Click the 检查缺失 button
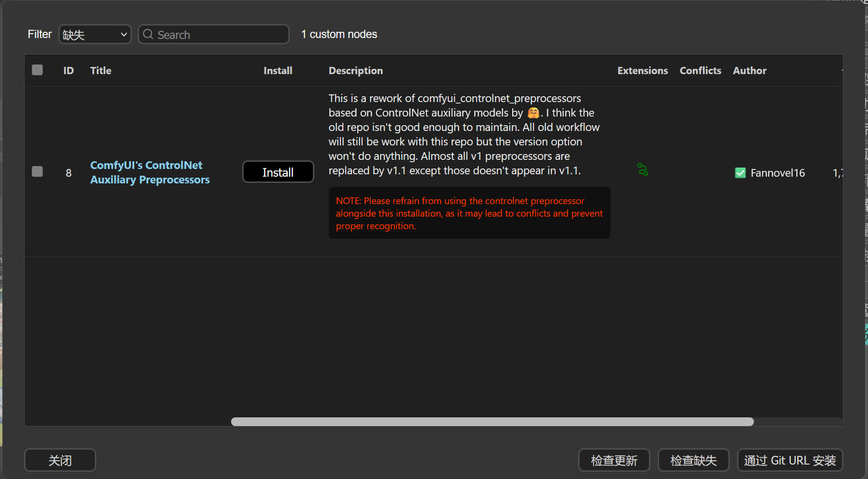 (x=693, y=460)
